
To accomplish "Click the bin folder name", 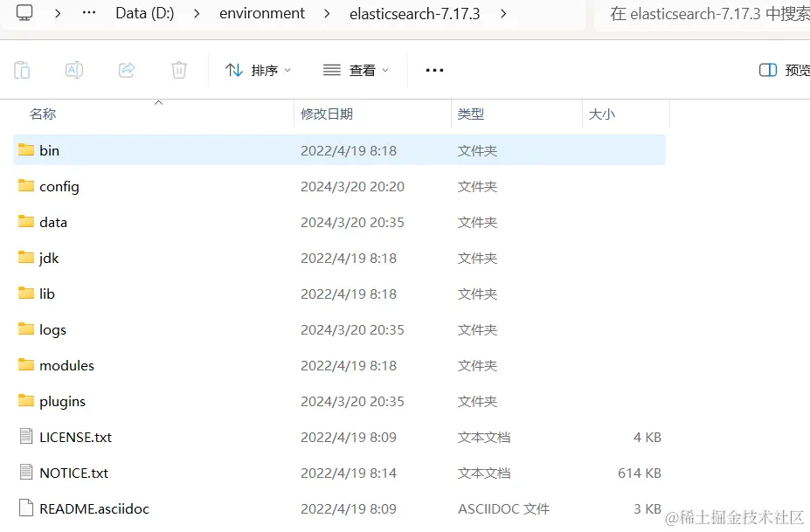I will pyautogui.click(x=50, y=150).
